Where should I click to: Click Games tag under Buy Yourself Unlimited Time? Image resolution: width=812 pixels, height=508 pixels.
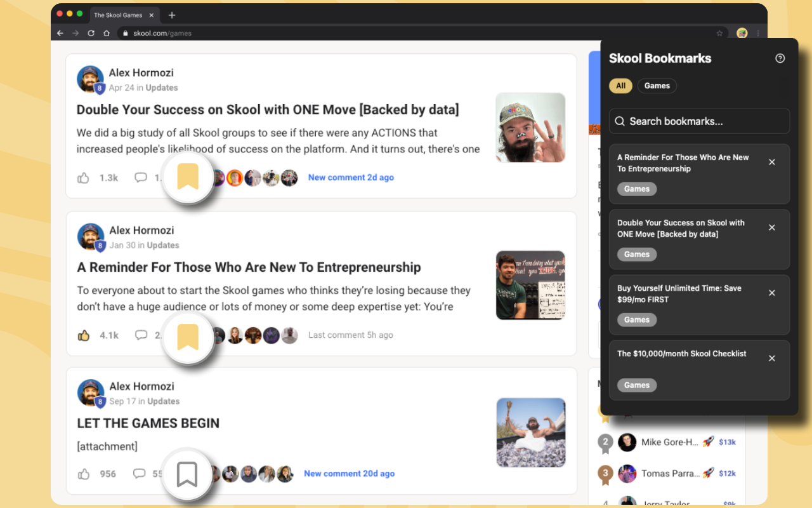[x=637, y=320]
